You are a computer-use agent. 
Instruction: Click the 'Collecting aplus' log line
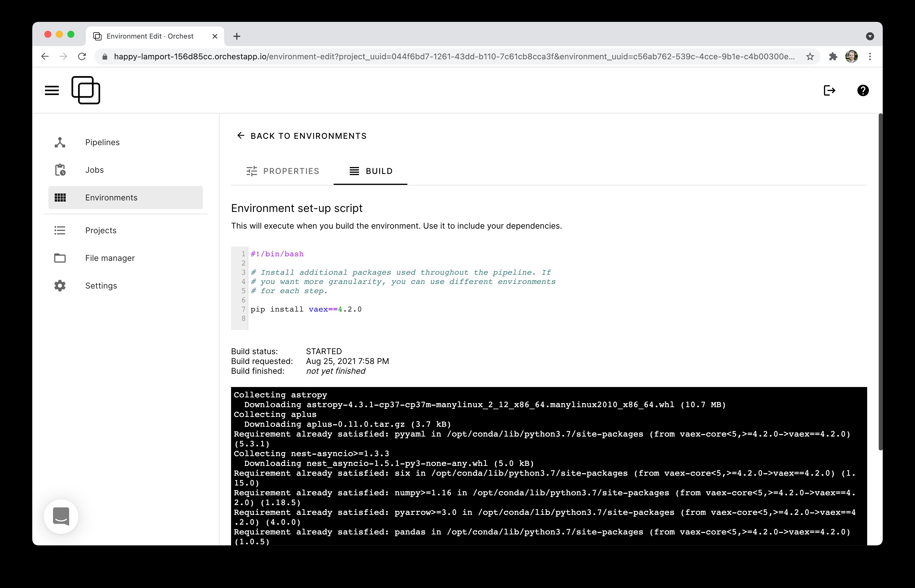click(x=275, y=414)
